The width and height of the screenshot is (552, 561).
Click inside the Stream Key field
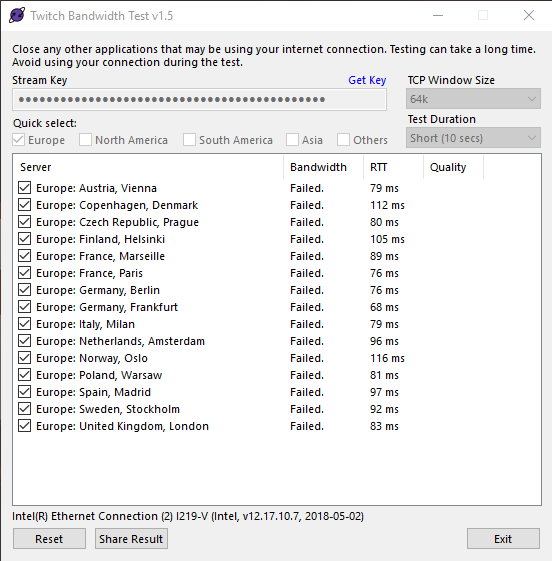[x=199, y=99]
